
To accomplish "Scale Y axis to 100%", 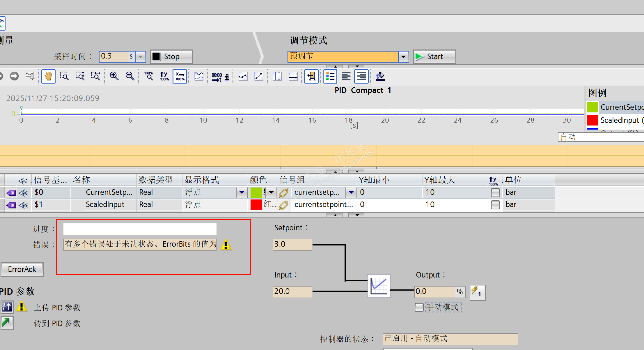I will (164, 76).
